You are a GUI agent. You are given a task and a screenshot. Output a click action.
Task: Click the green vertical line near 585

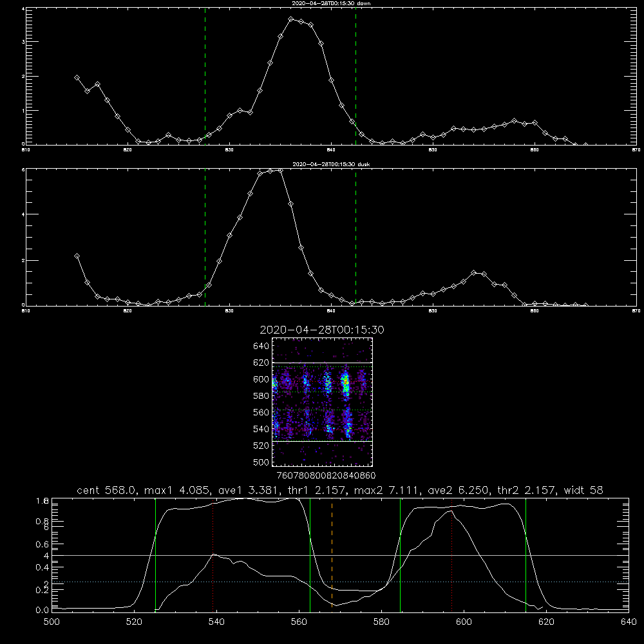[x=400, y=554]
